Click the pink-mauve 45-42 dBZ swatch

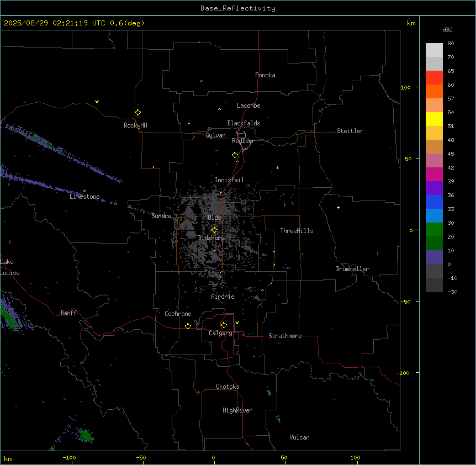click(434, 161)
